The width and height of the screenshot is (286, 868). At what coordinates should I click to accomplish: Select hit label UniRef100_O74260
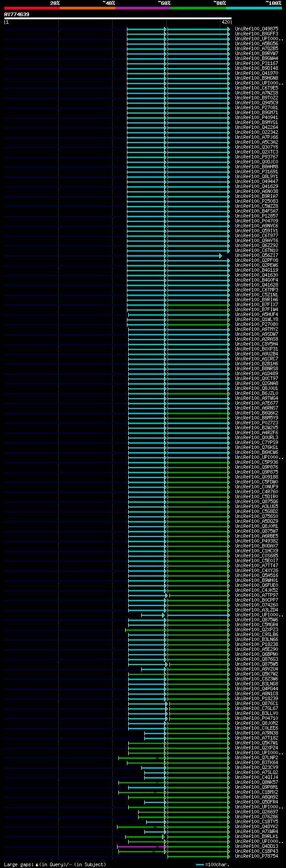point(257,605)
